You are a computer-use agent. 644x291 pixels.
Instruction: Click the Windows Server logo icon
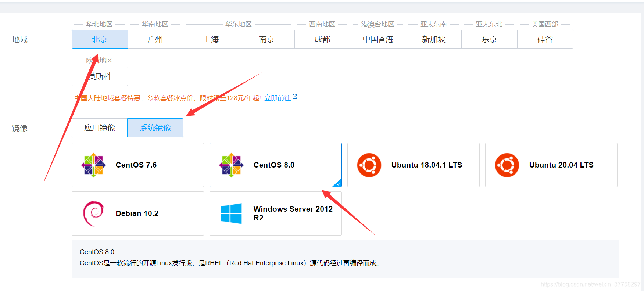(231, 213)
